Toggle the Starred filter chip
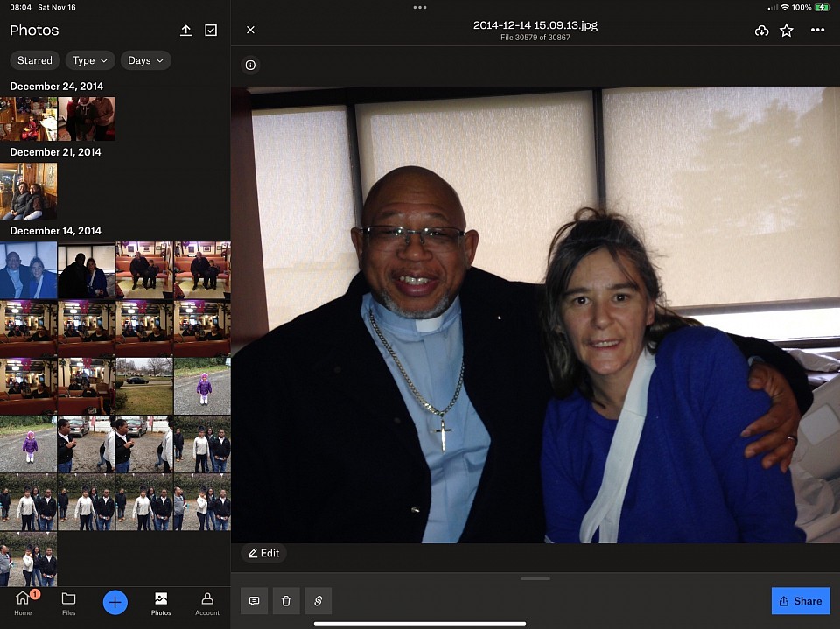This screenshot has width=840, height=629. pos(35,60)
